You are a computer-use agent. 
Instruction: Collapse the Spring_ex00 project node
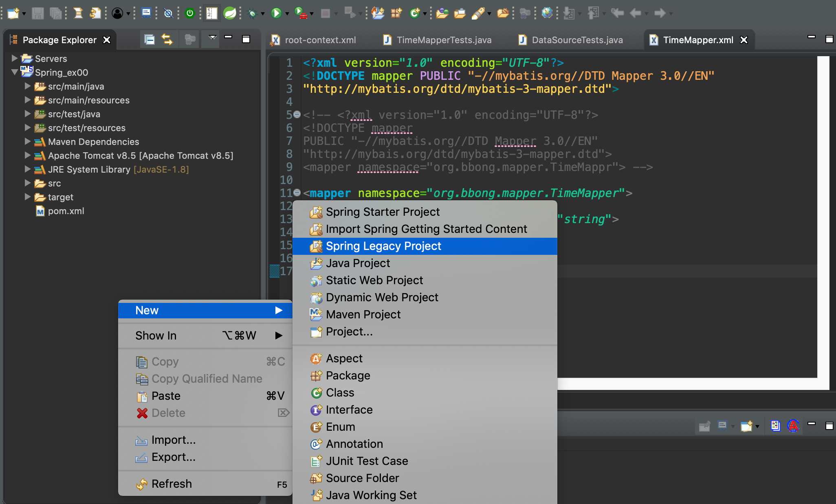pos(14,72)
